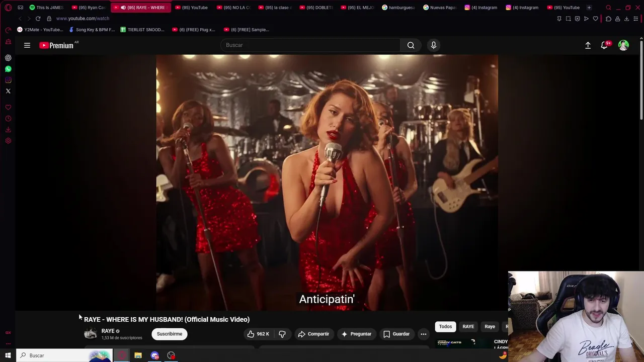Screen dimensions: 644x362
Task: Focus the YouTube Buscar search field
Action: pyautogui.click(x=310, y=45)
